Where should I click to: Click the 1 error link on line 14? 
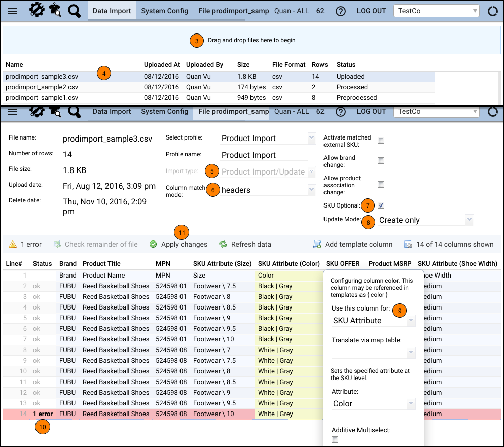[43, 414]
